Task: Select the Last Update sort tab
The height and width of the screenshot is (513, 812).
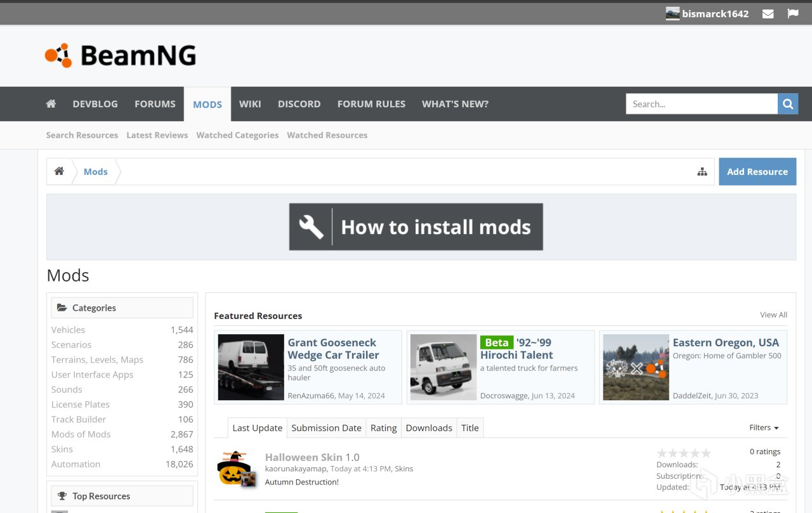Action: pyautogui.click(x=257, y=428)
